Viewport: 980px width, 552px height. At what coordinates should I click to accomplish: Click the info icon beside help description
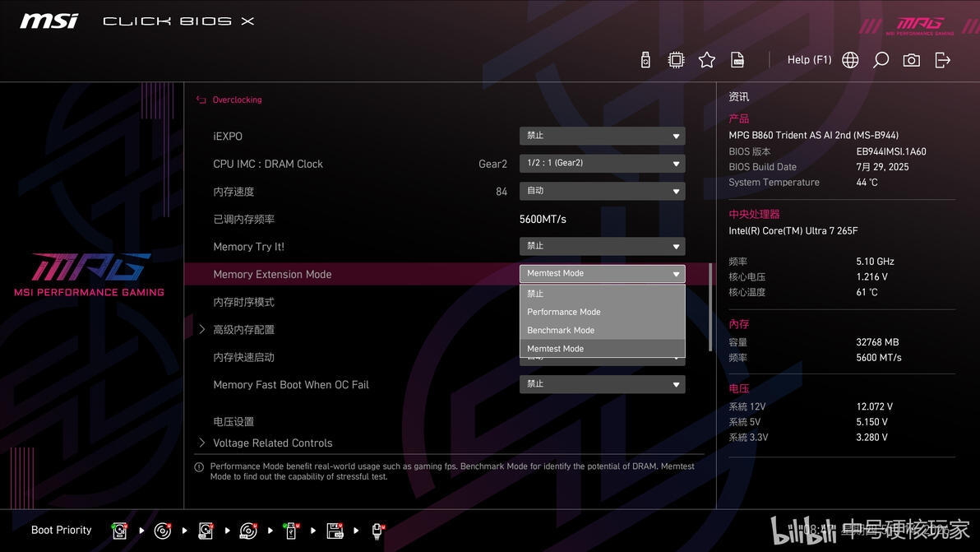(x=199, y=467)
